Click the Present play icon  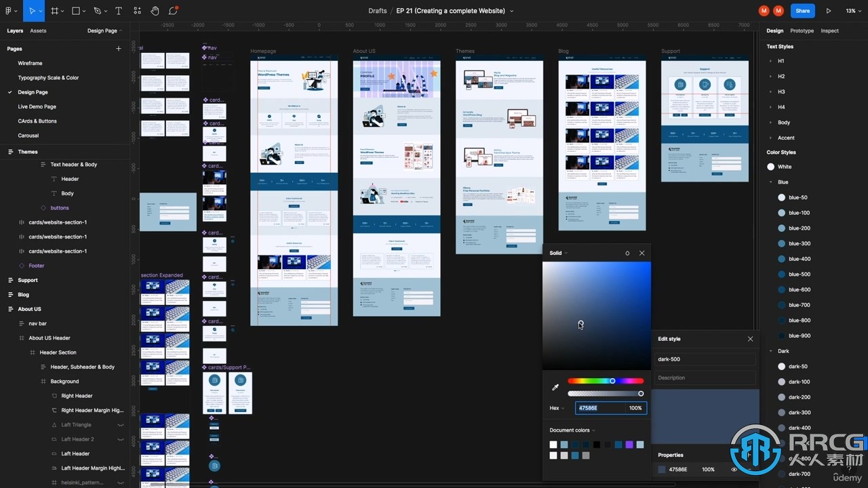829,11
